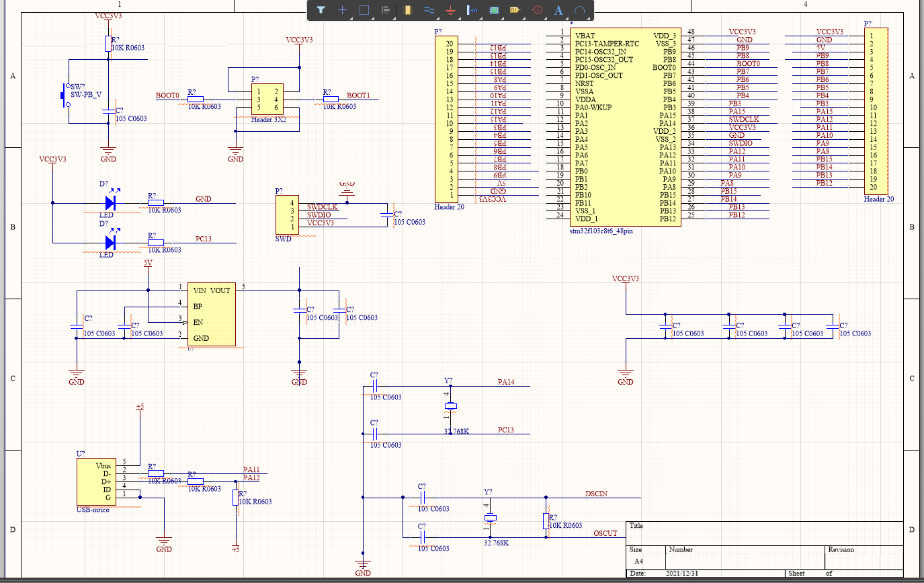This screenshot has height=583, width=924.
Task: Click the Number field in the title block
Action: [745, 557]
